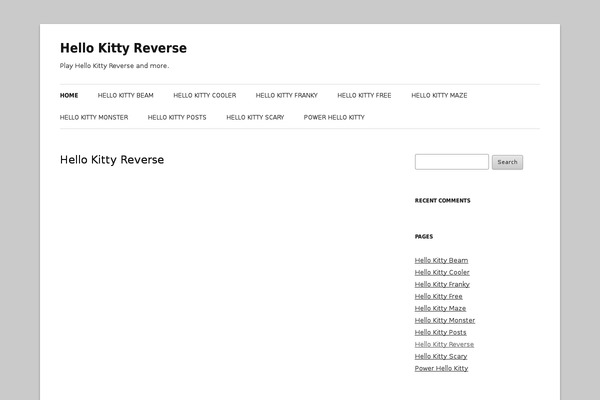Open Power Hello Kitty link under Pages
This screenshot has height=400, width=600.
[x=441, y=368]
